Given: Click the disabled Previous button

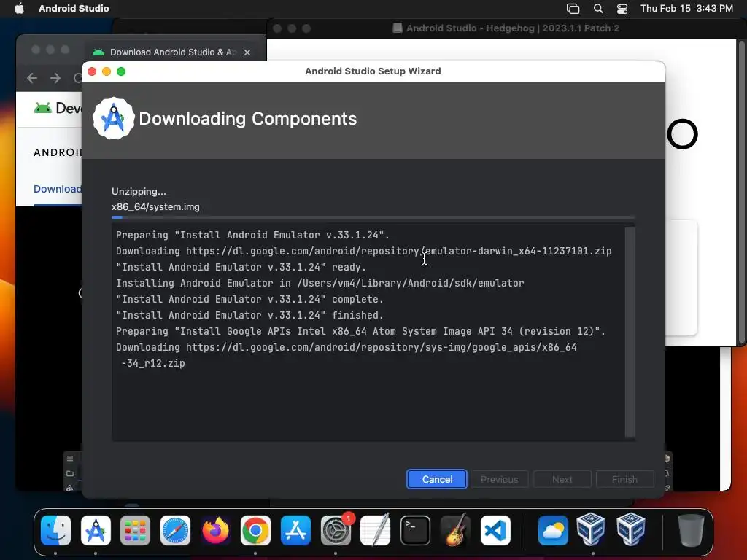Looking at the screenshot, I should tap(499, 479).
